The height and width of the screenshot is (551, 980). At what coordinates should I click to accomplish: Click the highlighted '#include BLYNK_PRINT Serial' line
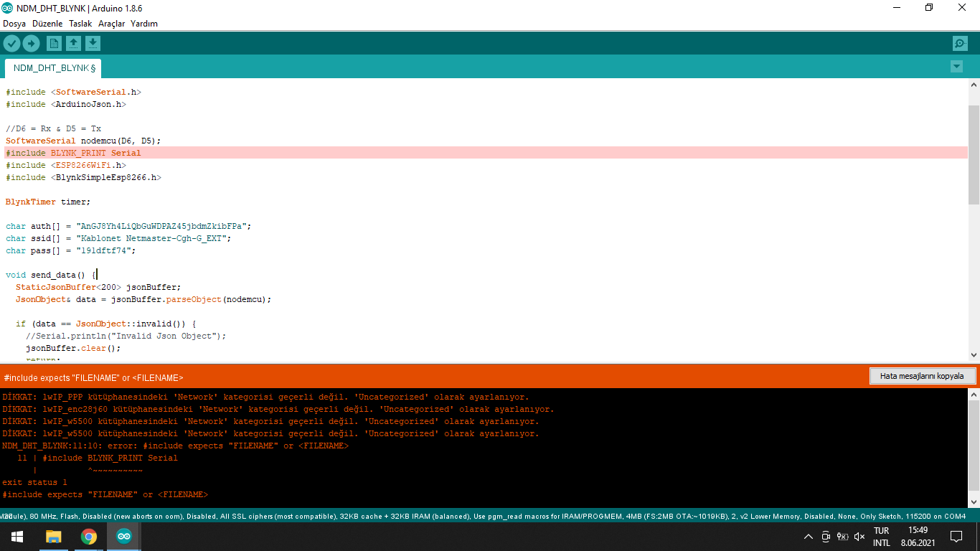pyautogui.click(x=486, y=153)
